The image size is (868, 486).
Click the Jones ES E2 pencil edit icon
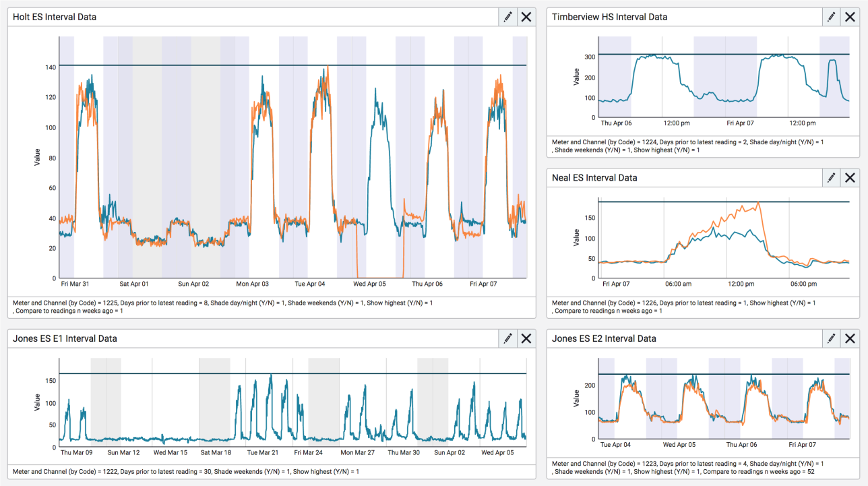tap(832, 338)
